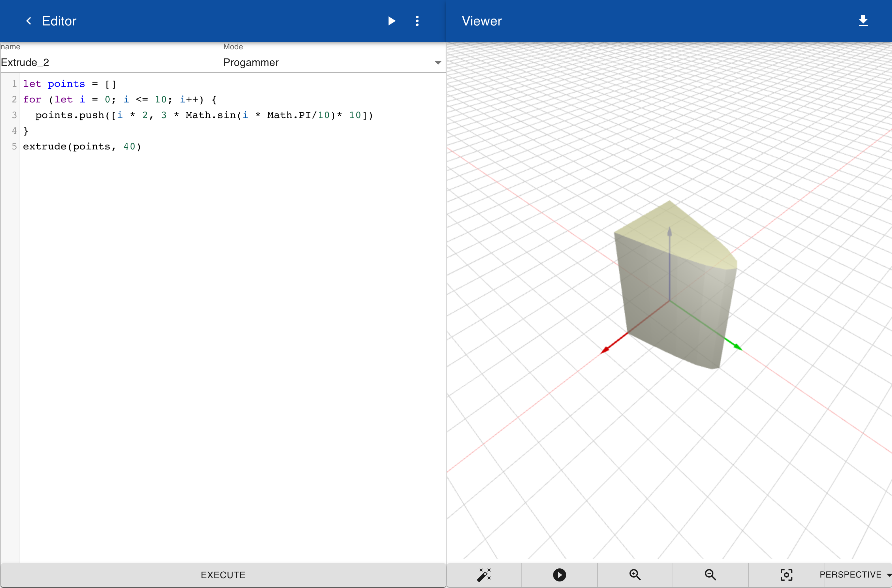The height and width of the screenshot is (588, 892).
Task: Click the 'Viewer' panel title
Action: pos(482,21)
